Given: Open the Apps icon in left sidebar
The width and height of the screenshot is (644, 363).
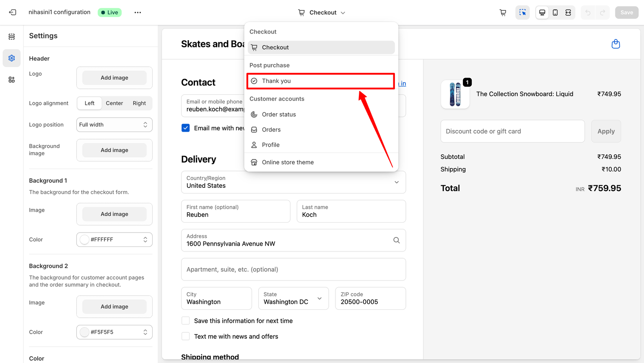Looking at the screenshot, I should [12, 80].
